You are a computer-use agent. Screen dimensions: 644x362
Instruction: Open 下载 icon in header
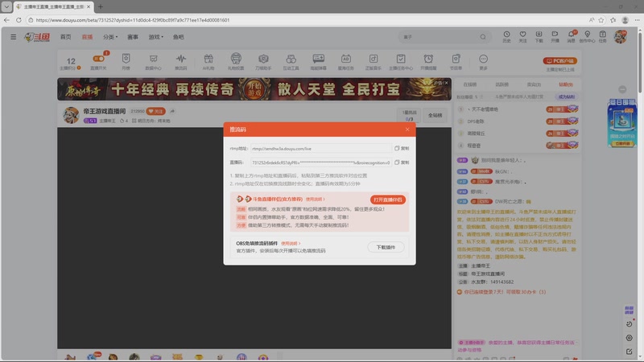click(x=539, y=36)
